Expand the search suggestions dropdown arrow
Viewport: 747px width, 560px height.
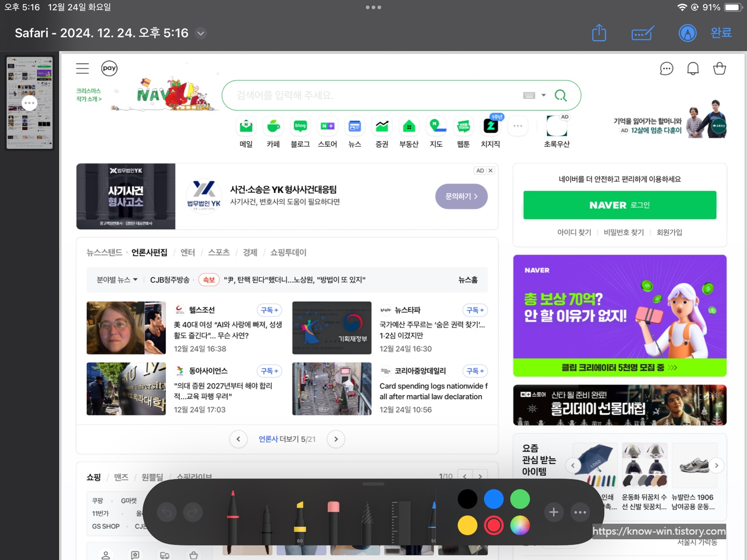pos(544,95)
